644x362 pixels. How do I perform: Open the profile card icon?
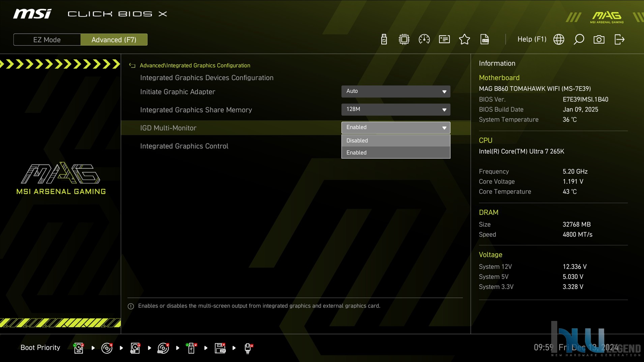pos(444,39)
